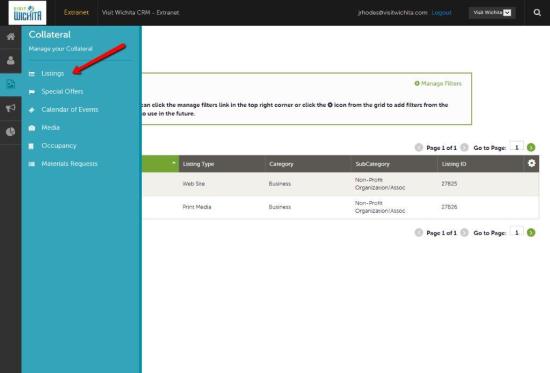
Task: Go to next page in bottom pager
Action: 464,232
